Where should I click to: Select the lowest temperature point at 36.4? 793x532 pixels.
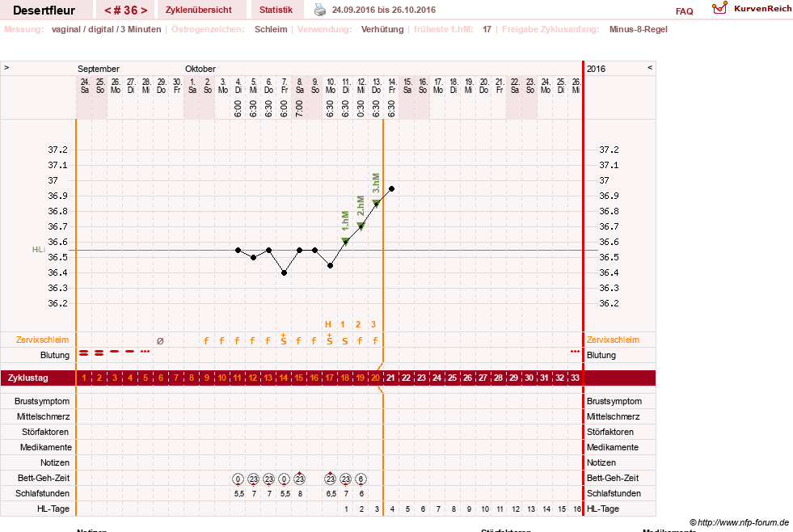[285, 272]
